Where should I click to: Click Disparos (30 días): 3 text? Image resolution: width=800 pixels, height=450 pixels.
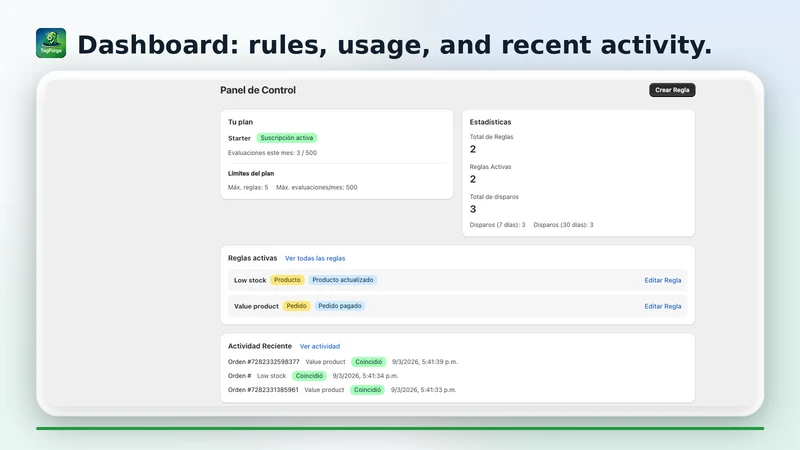[x=563, y=224]
